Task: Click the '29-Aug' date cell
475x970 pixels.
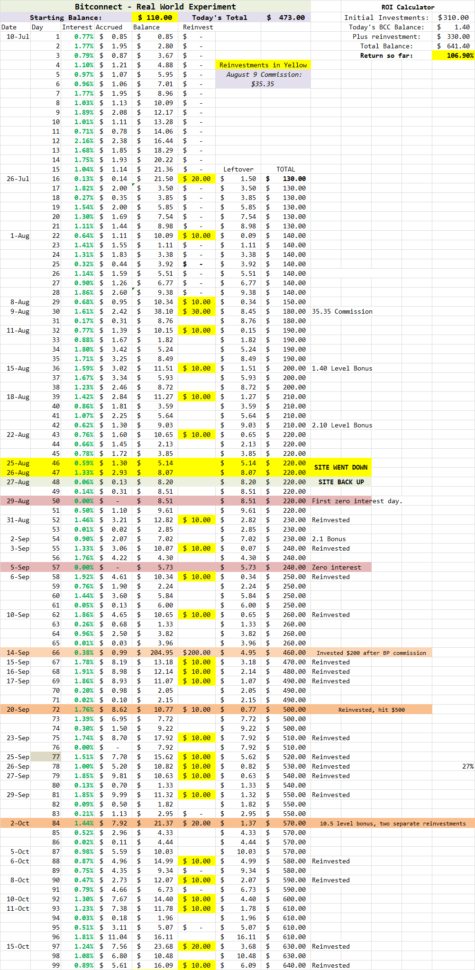Action: pyautogui.click(x=15, y=500)
